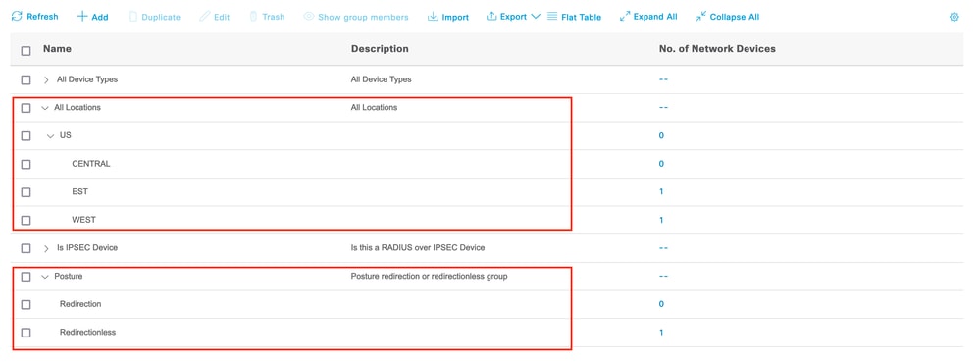Image resolution: width=980 pixels, height=363 pixels.
Task: Click the 'All Device Types' description cell
Action: [382, 79]
